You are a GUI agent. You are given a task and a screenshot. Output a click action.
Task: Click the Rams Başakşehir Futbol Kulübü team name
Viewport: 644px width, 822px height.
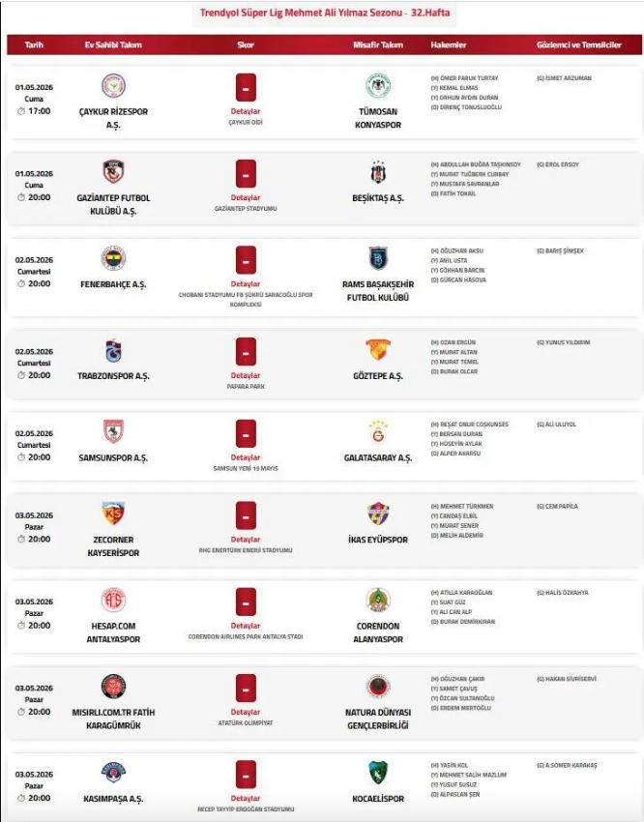[x=377, y=291]
